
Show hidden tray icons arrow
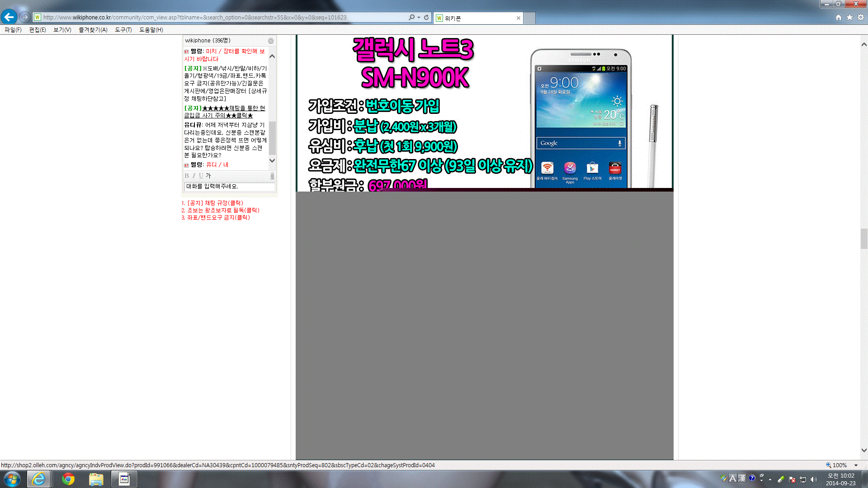click(x=770, y=479)
